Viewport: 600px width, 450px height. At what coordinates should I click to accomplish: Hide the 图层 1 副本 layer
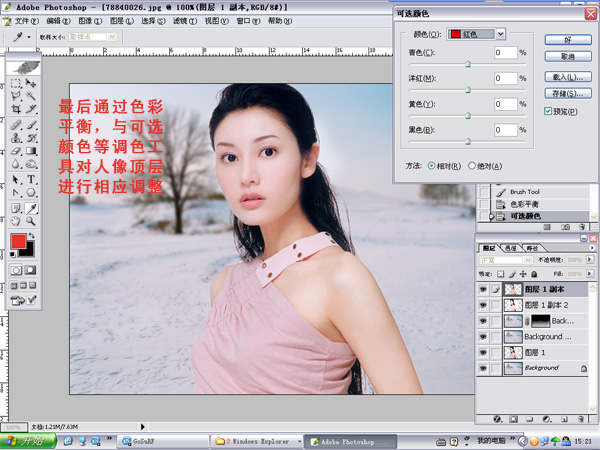483,289
